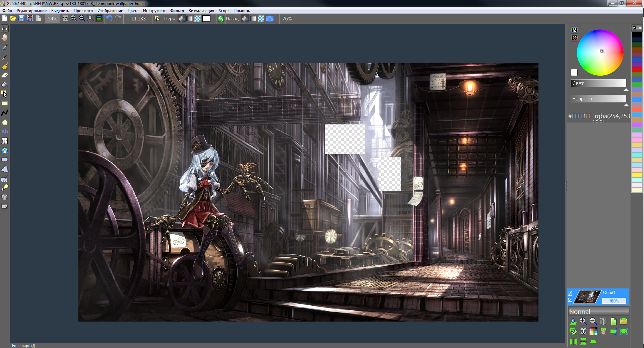Open the Изображение menu
This screenshot has width=644, height=348.
(110, 11)
